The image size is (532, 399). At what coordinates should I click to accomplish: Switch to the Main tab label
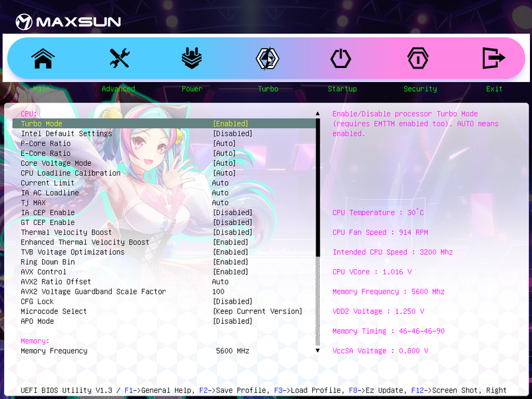[x=41, y=89]
